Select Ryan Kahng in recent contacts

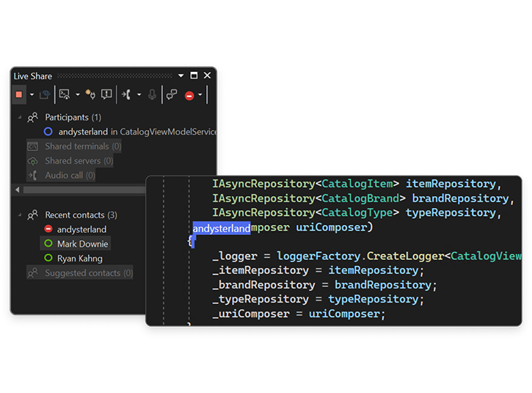coord(79,259)
